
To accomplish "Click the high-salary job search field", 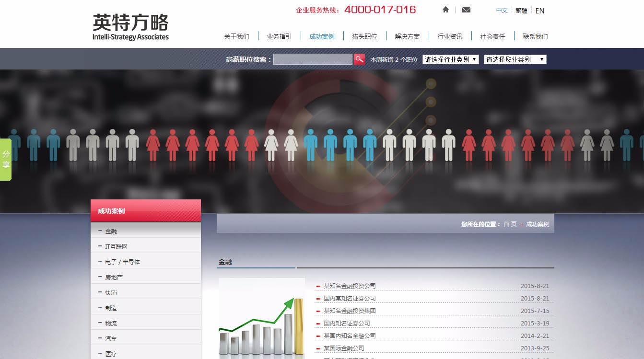I will pyautogui.click(x=313, y=59).
